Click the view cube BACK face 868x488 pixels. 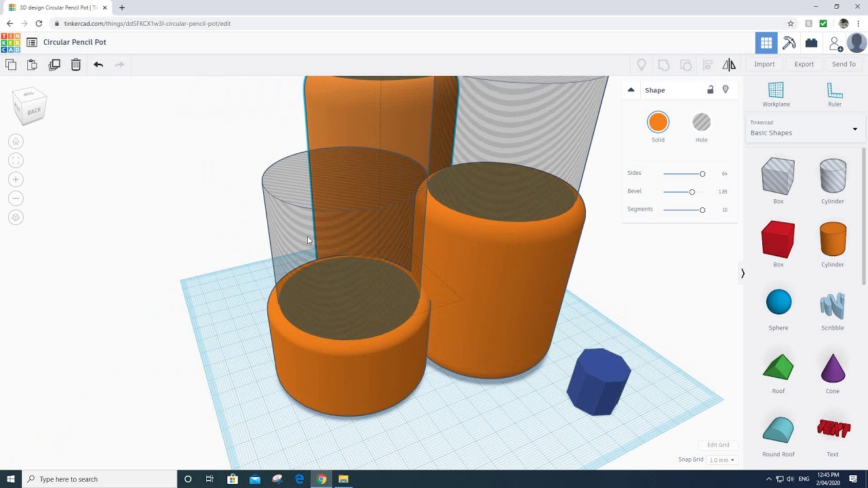coord(33,110)
